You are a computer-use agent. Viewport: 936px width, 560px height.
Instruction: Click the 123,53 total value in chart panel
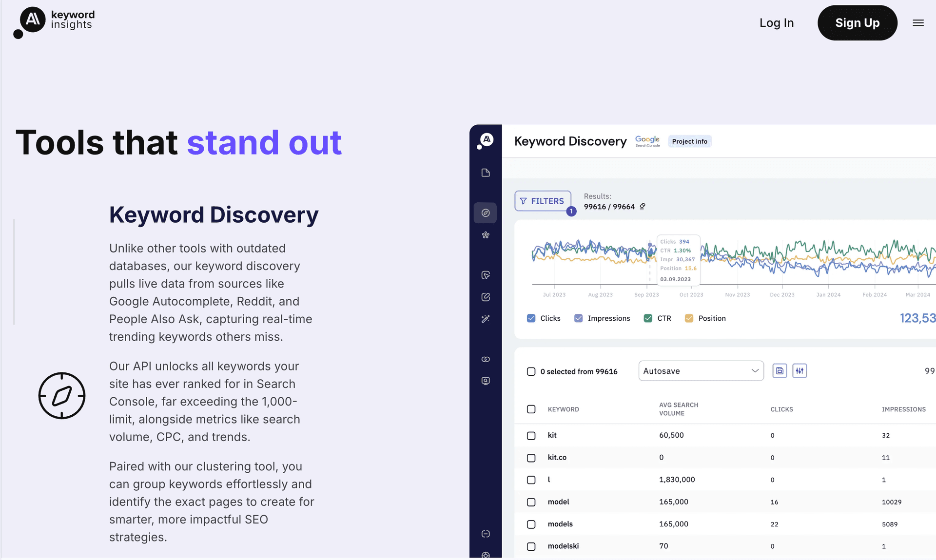pyautogui.click(x=917, y=318)
